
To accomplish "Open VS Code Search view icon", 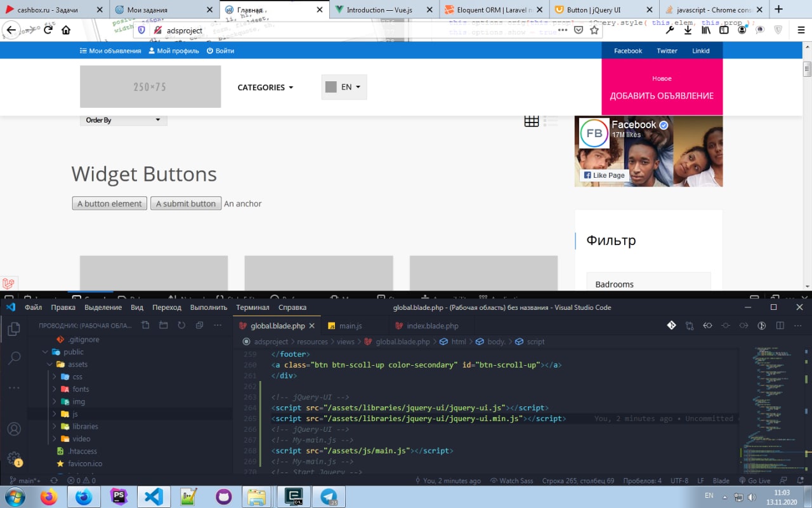I will click(x=13, y=358).
